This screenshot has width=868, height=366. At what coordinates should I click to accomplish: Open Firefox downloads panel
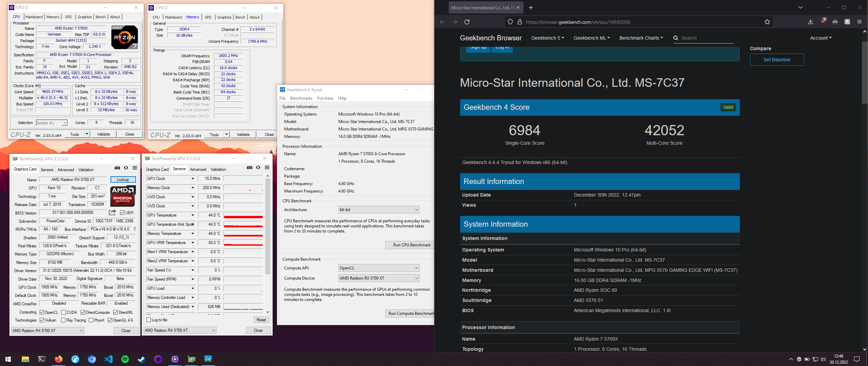click(810, 22)
